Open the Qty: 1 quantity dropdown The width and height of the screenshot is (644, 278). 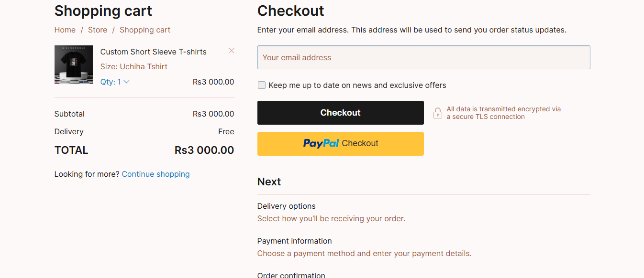tap(115, 82)
